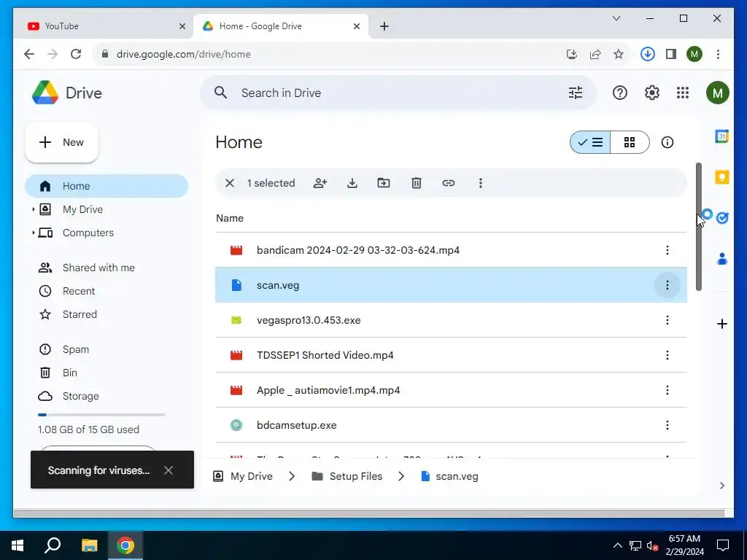Open Google Tasks side panel icon

click(x=722, y=217)
